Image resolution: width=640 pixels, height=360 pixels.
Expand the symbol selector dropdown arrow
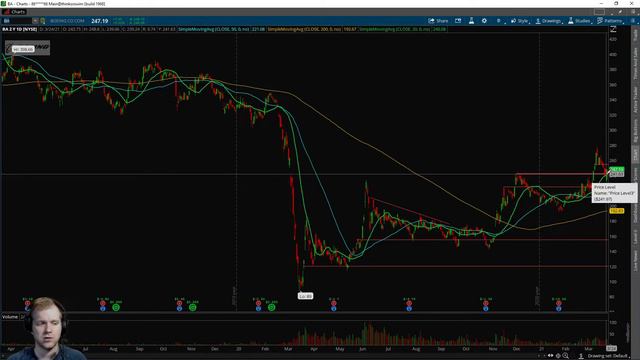click(x=35, y=21)
